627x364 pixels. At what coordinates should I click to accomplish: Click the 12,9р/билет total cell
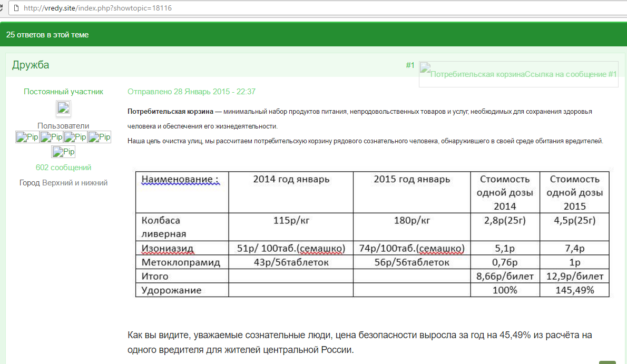coord(575,276)
